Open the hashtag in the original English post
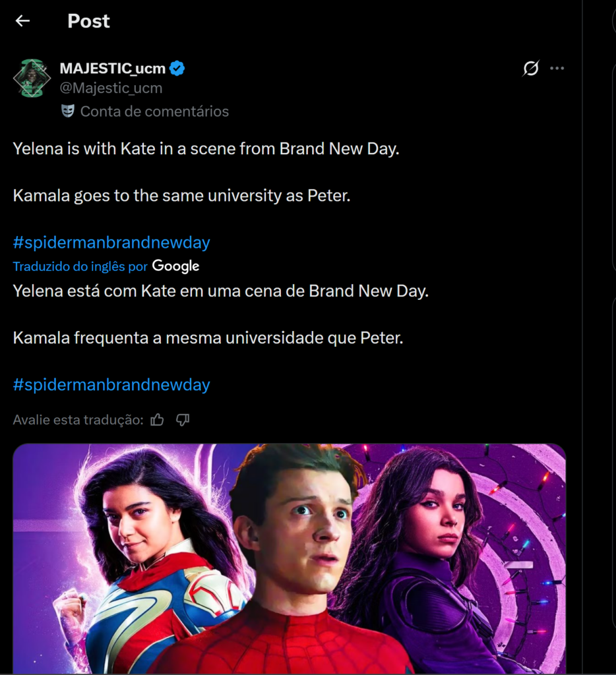 pos(111,243)
